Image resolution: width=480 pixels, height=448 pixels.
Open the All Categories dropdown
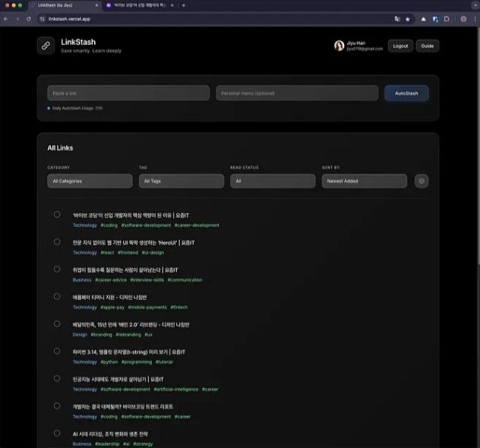click(90, 181)
